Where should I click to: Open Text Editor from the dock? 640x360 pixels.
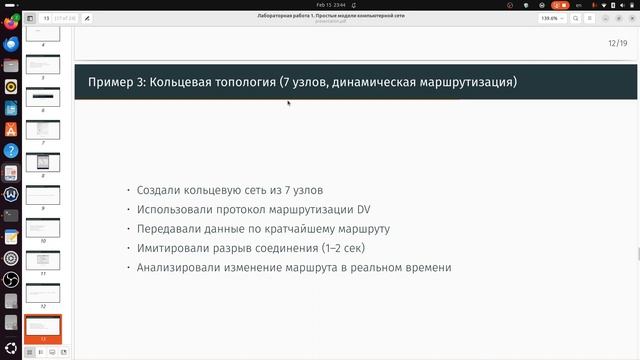11,237
